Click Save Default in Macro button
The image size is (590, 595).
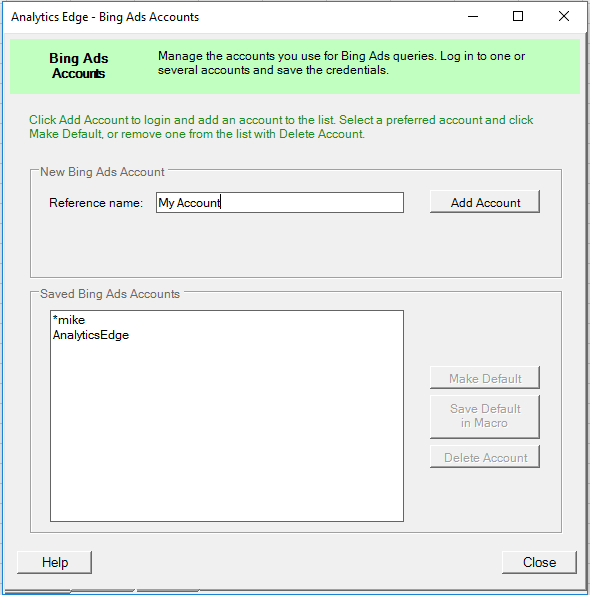coord(485,417)
